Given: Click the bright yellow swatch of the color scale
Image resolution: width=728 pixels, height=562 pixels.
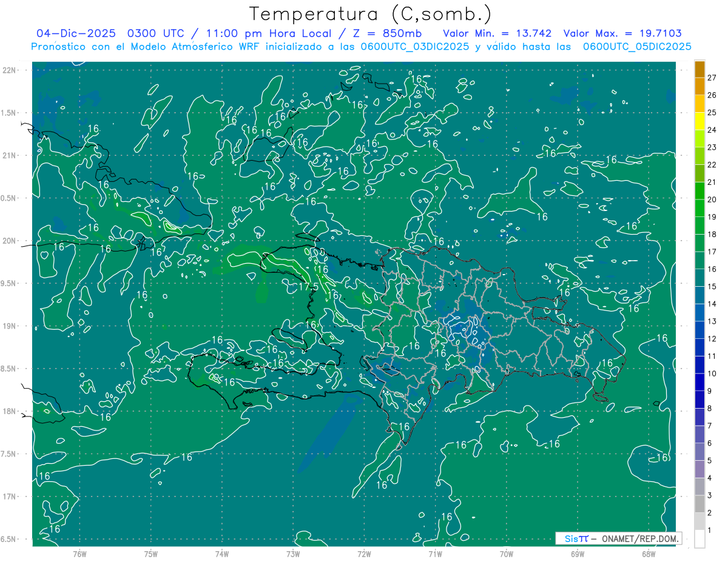Looking at the screenshot, I should click(699, 121).
